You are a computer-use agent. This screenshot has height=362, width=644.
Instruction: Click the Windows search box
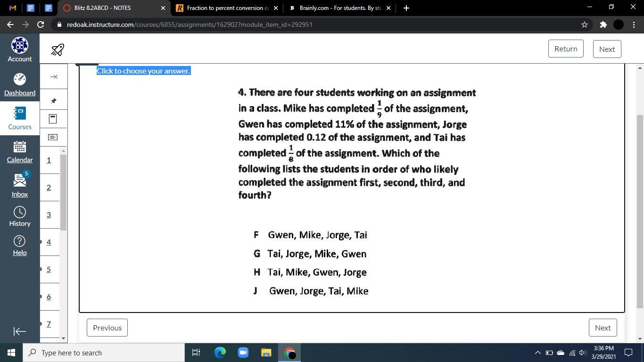point(104,353)
